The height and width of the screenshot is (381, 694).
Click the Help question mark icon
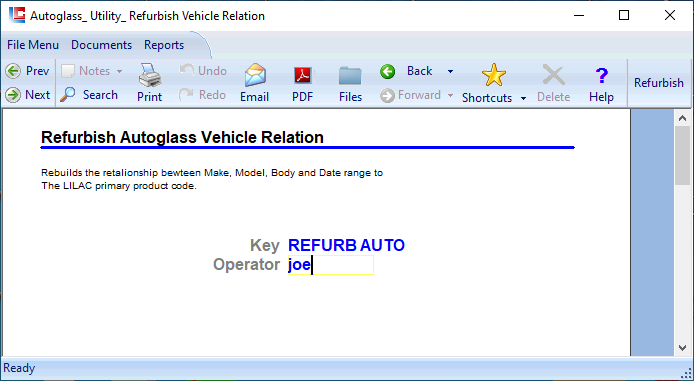[601, 76]
